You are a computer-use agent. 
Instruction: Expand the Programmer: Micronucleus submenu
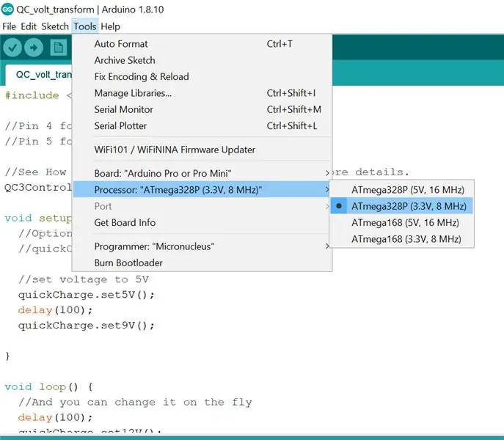(x=202, y=246)
